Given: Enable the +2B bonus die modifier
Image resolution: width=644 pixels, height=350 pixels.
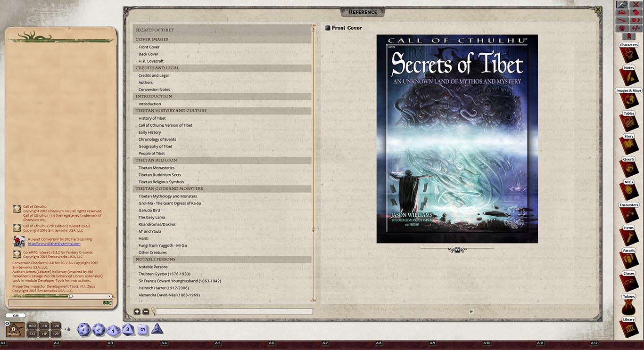Looking at the screenshot, I should point(56,326).
